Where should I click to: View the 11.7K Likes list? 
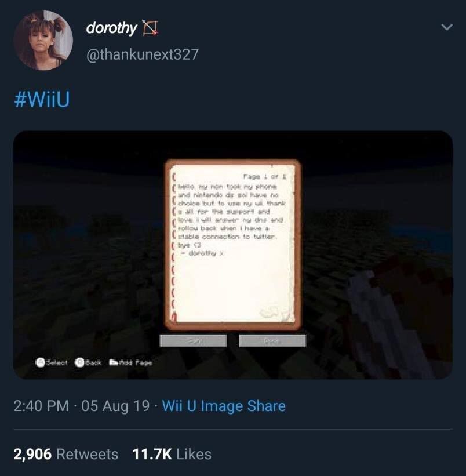[172, 454]
